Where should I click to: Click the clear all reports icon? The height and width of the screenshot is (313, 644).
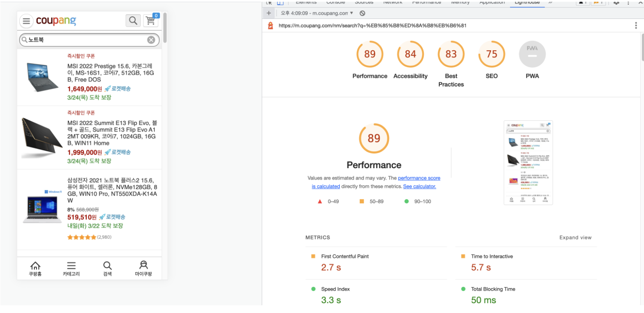pyautogui.click(x=362, y=13)
